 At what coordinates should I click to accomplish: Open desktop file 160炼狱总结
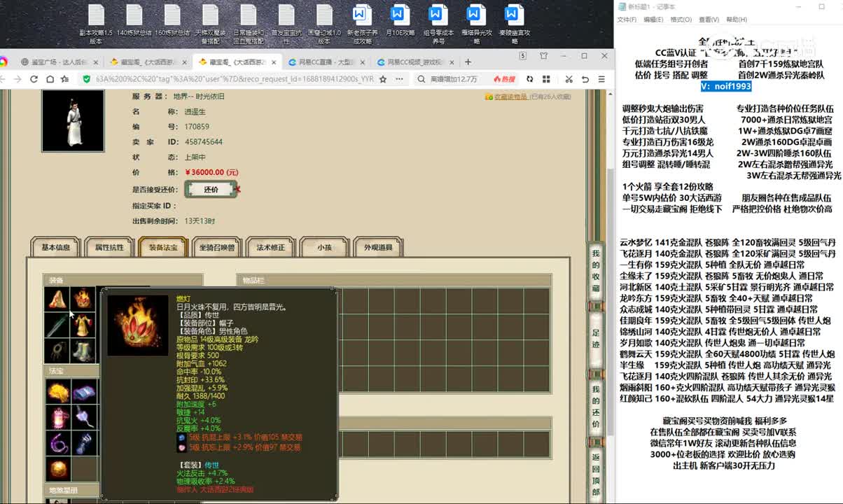tap(172, 20)
